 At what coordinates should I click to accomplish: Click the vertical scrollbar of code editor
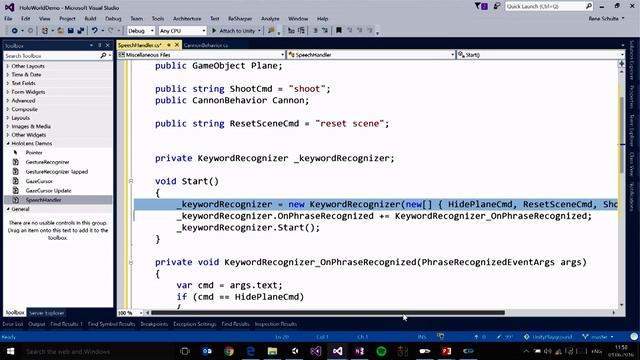pyautogui.click(x=622, y=135)
